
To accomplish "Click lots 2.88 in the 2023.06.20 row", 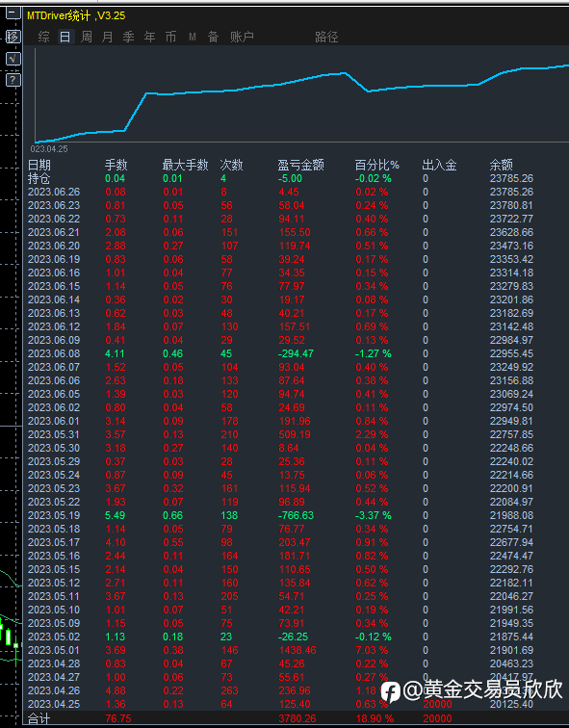I will pos(116,246).
